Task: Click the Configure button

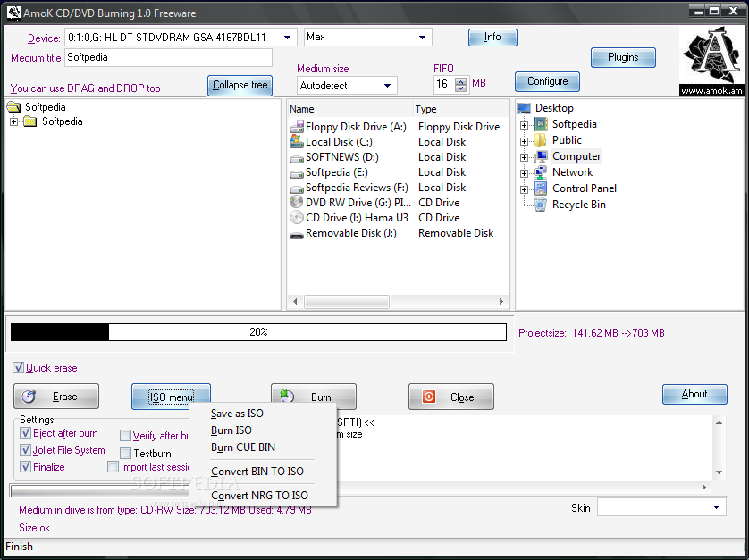Action: 547,81
